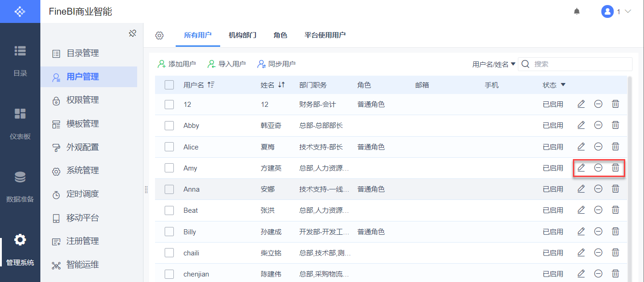Open the 数据准备 data preparation section
Screen dimensions: 644x282
[x=20, y=186]
